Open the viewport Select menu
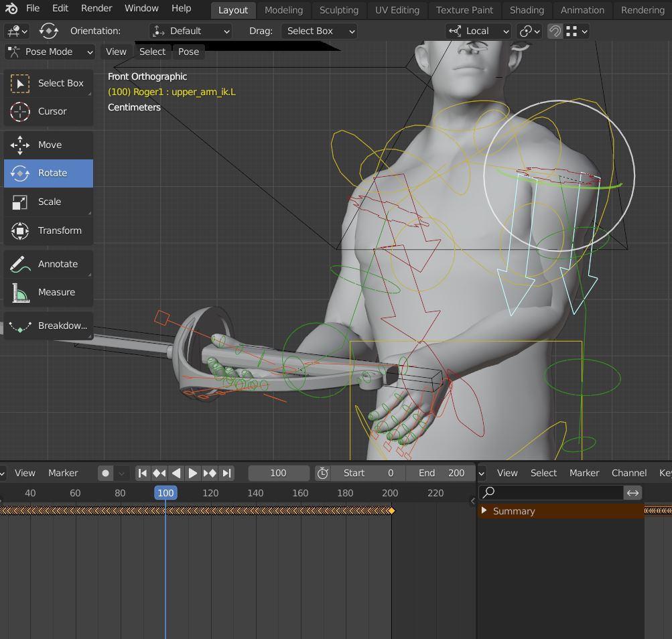 (x=152, y=52)
